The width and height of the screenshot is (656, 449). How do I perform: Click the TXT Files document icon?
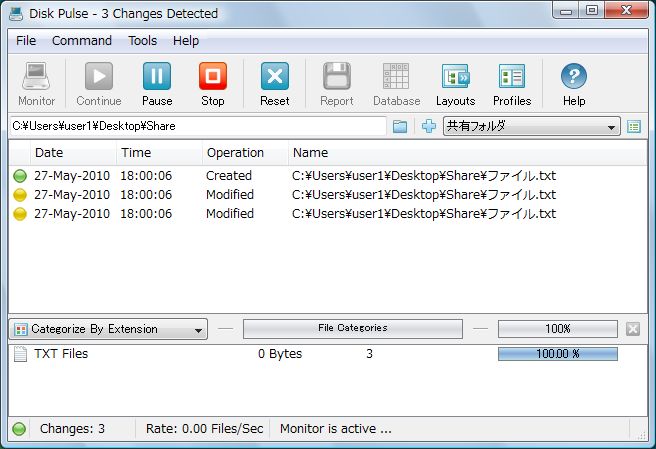coord(20,354)
